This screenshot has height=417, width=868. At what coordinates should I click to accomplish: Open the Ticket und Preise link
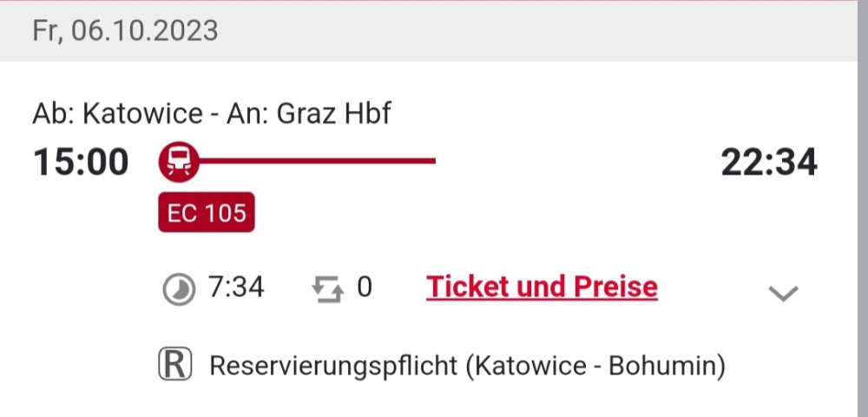point(542,287)
